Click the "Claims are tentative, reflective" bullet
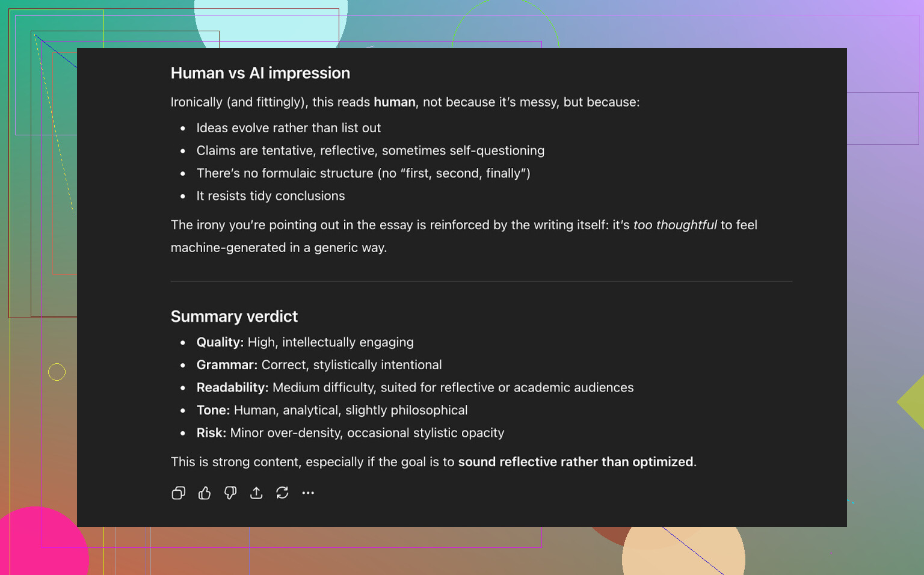Image resolution: width=924 pixels, height=575 pixels. pos(370,151)
